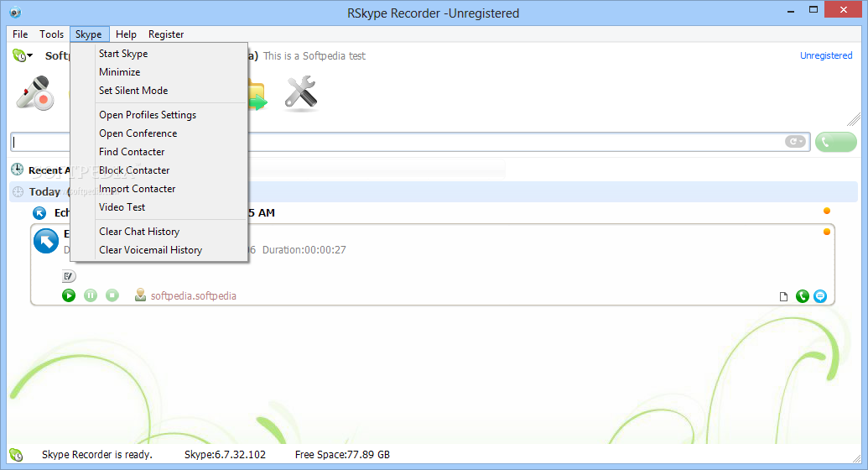Screen dimensions: 868x470
Task: Open the Register menu
Action: [166, 34]
